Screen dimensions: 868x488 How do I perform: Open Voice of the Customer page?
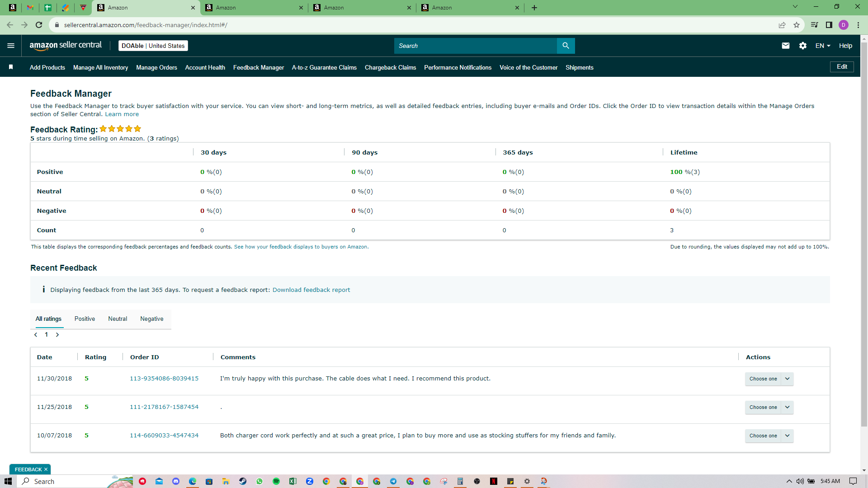click(528, 67)
